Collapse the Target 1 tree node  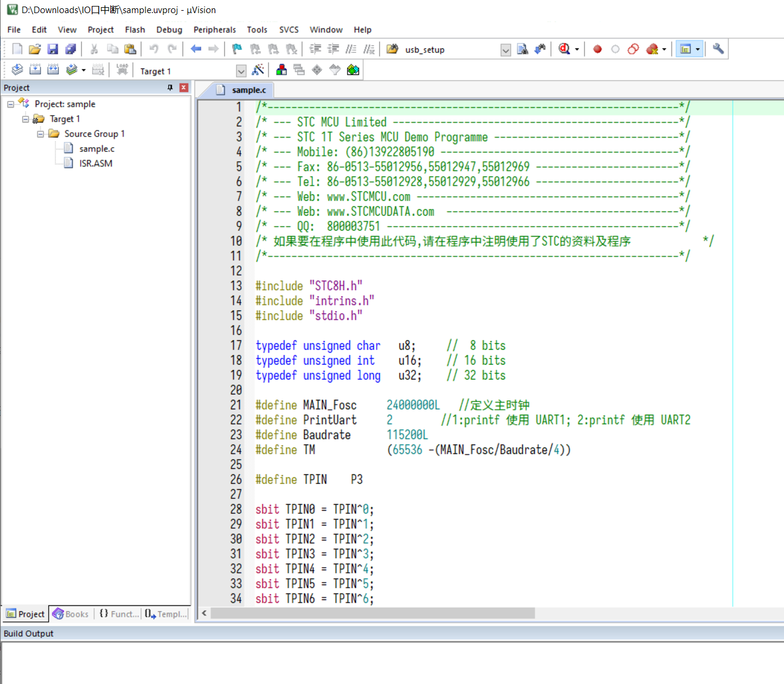click(26, 119)
